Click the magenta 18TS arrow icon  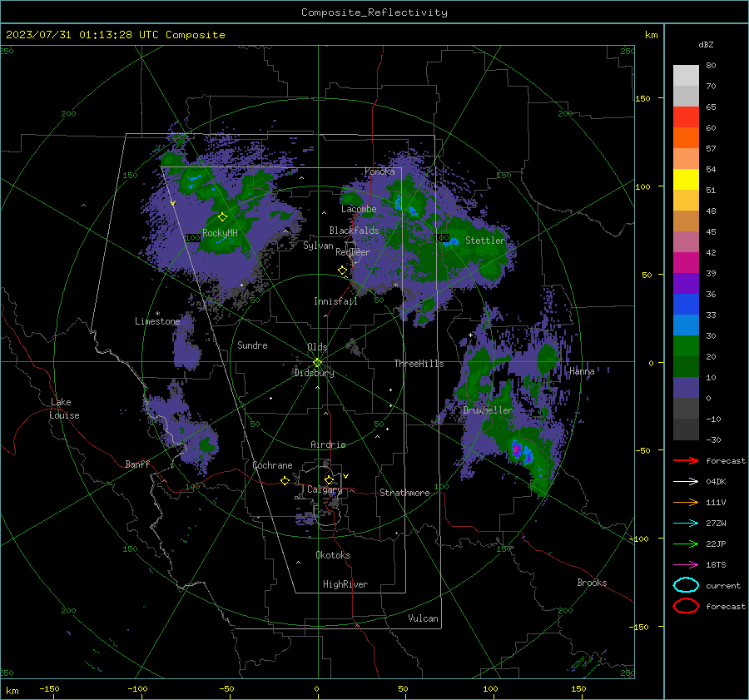click(686, 565)
